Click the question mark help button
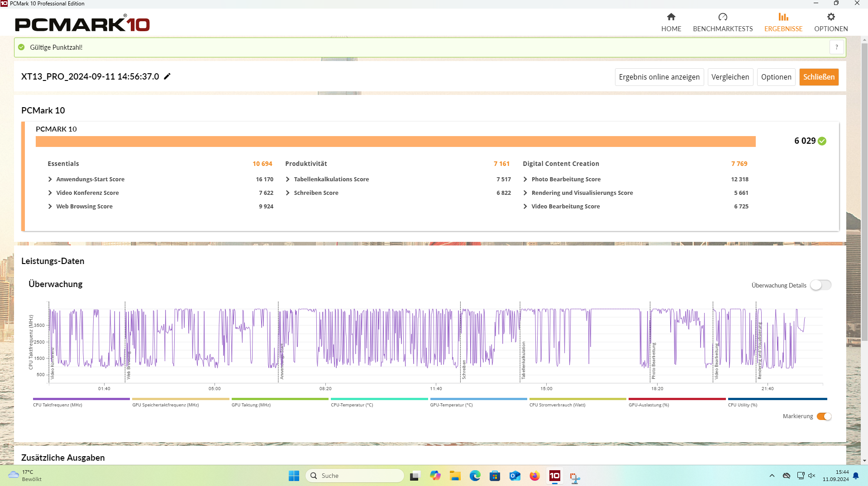868x486 pixels. pyautogui.click(x=836, y=47)
